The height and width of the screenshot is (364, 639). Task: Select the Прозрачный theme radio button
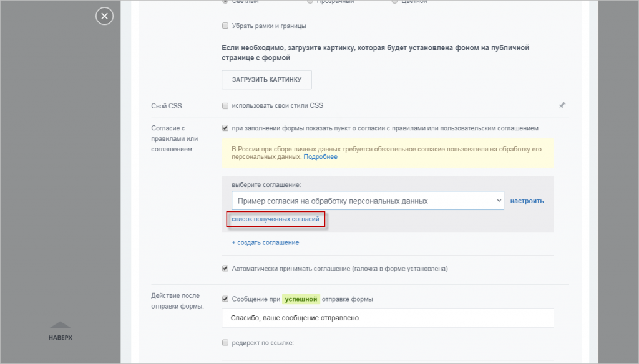pyautogui.click(x=310, y=2)
